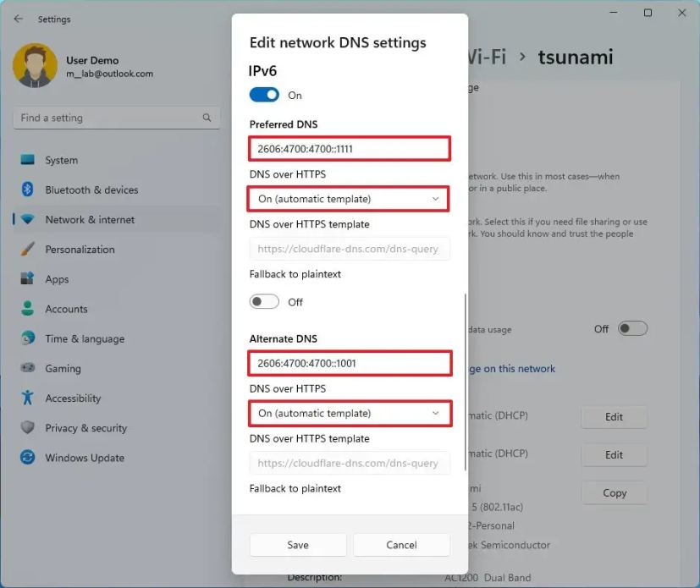The height and width of the screenshot is (588, 700).
Task: Open the Accessibility person icon
Action: pyautogui.click(x=28, y=398)
